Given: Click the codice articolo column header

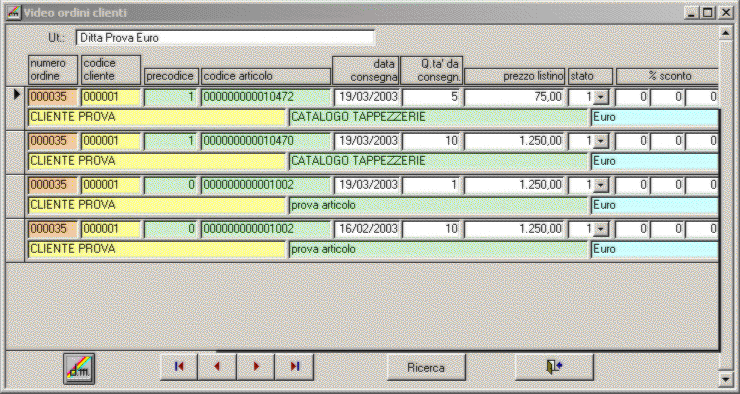Looking at the screenshot, I should tap(266, 76).
